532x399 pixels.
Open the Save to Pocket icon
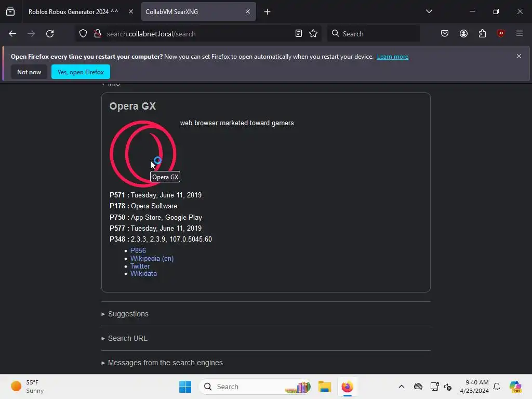click(445, 34)
